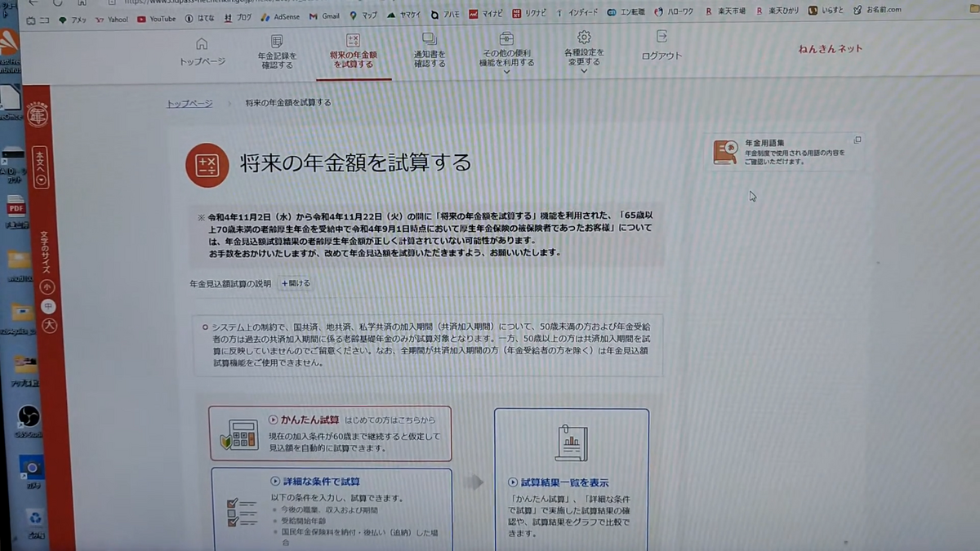Click the ねんきんネット site logo
980x551 pixels.
click(831, 49)
